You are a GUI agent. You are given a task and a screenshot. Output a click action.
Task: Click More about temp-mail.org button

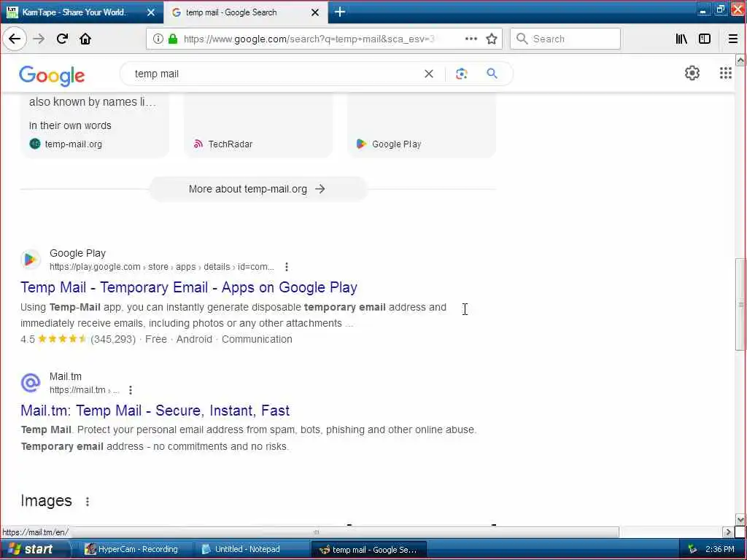(x=258, y=189)
